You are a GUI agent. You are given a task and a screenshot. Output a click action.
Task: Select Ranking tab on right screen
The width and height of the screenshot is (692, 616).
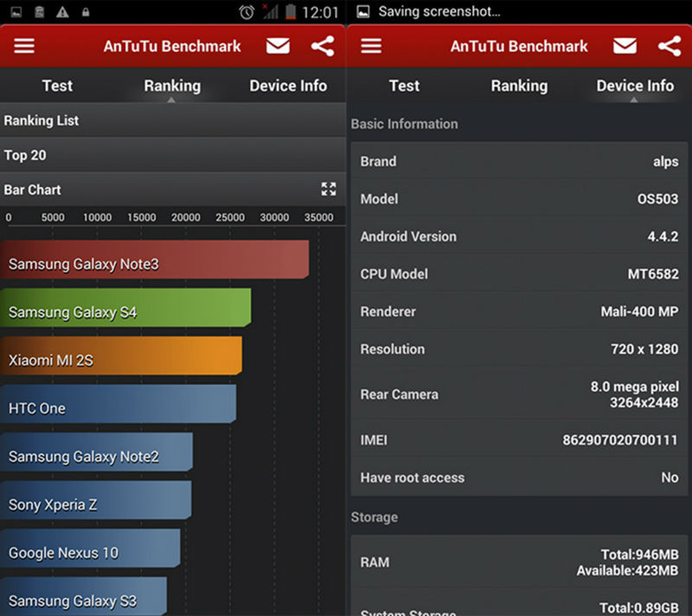[519, 86]
